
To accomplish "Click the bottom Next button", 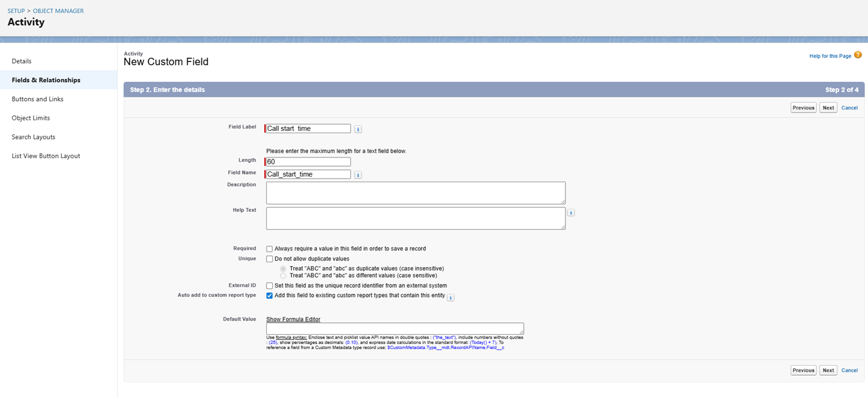I will (828, 371).
